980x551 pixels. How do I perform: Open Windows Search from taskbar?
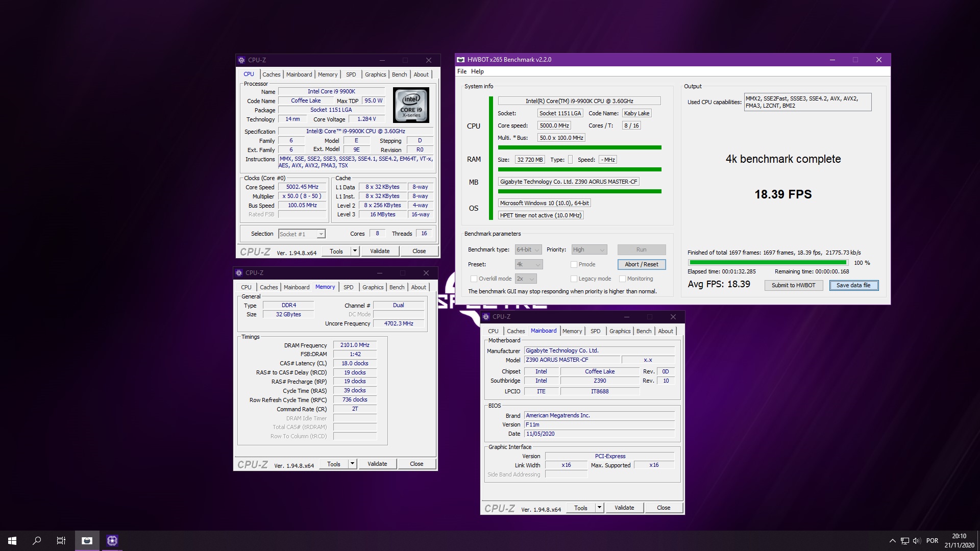(37, 541)
